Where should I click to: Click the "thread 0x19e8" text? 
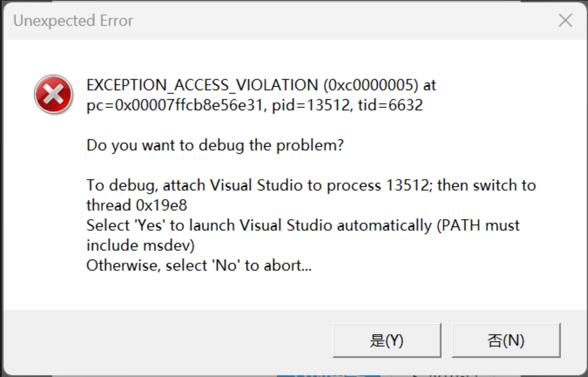tap(137, 206)
